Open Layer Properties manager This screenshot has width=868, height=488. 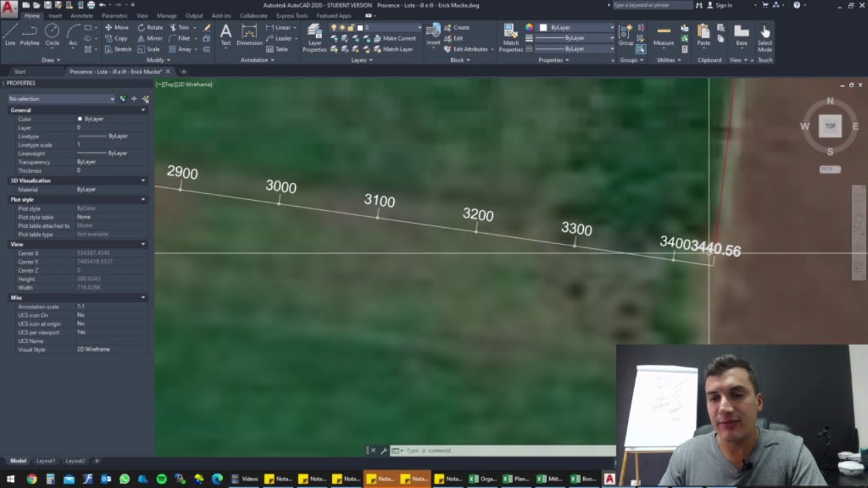(314, 38)
